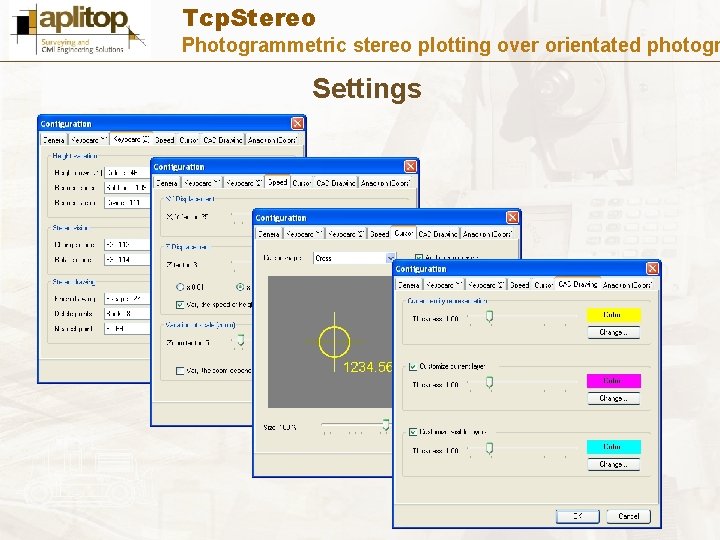Click last field in the Stereo drawing group

[127, 328]
